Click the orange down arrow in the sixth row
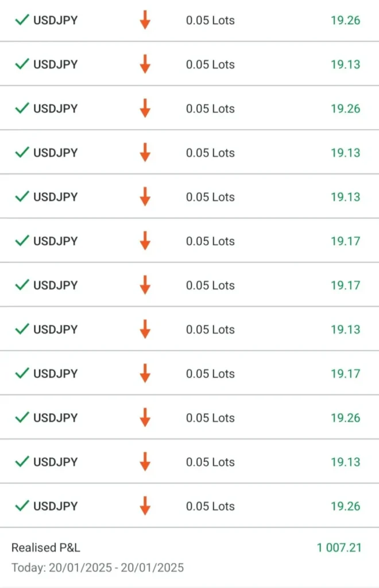Viewport: 379px width, 588px height. 145,241
